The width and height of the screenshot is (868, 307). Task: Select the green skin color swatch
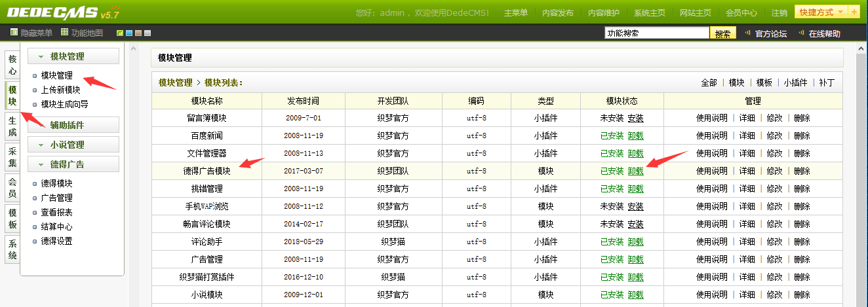tap(120, 33)
